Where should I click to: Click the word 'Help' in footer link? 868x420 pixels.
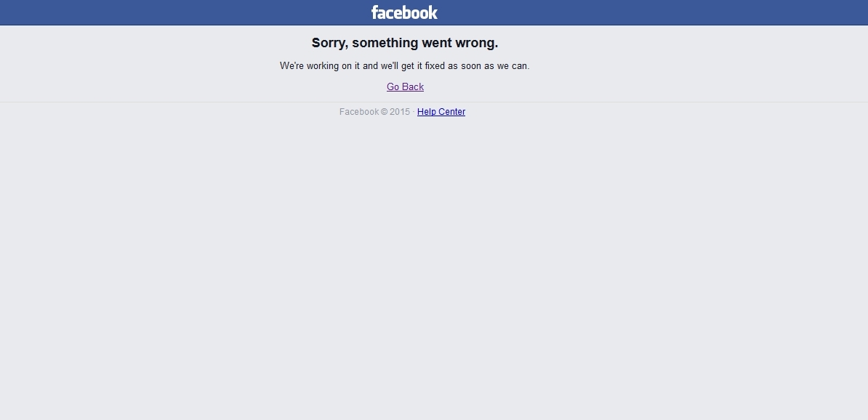tap(427, 112)
